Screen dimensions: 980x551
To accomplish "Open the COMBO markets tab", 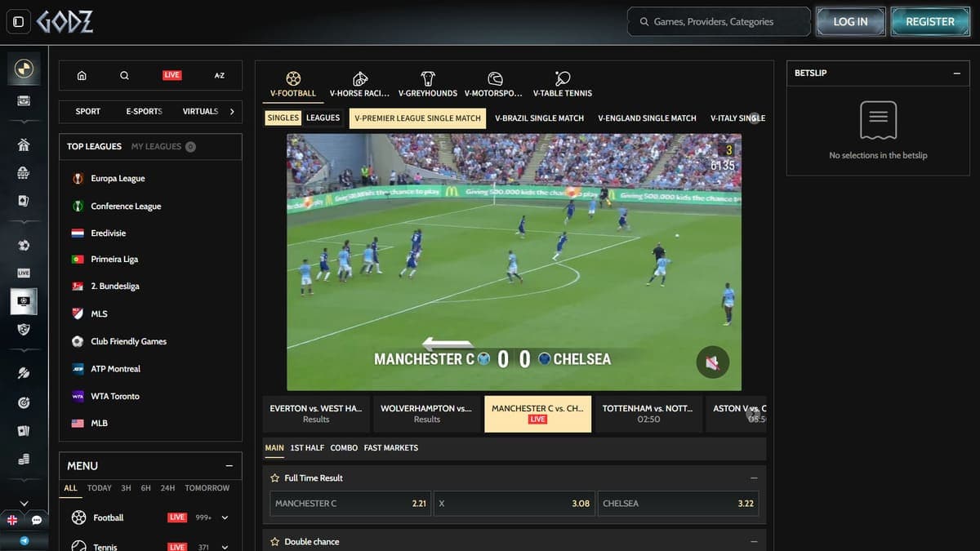I will click(344, 448).
